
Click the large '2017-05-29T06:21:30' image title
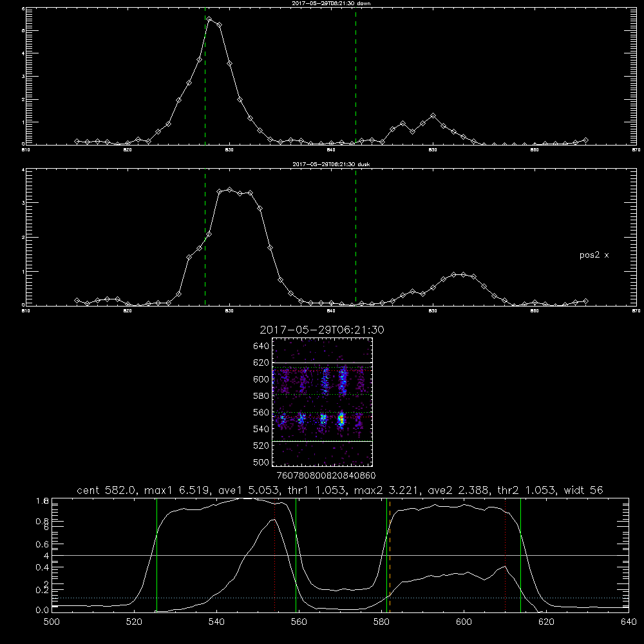(322, 330)
